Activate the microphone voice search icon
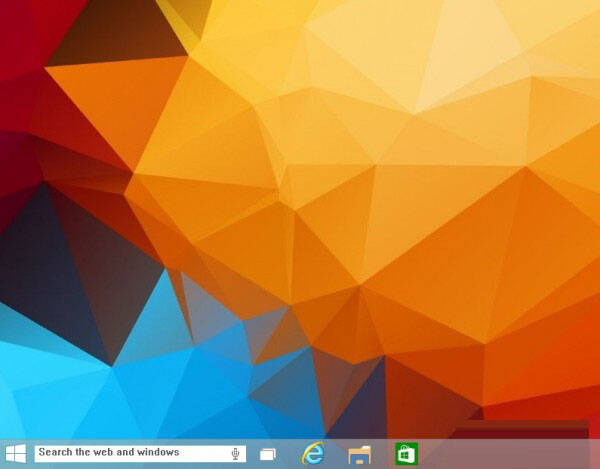The width and height of the screenshot is (600, 469). 235,454
